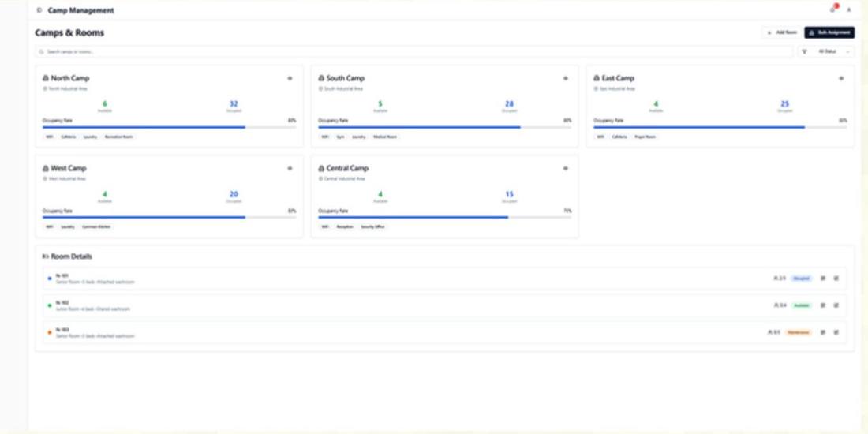
Task: Open the West Camp card options icon
Action: coord(290,168)
